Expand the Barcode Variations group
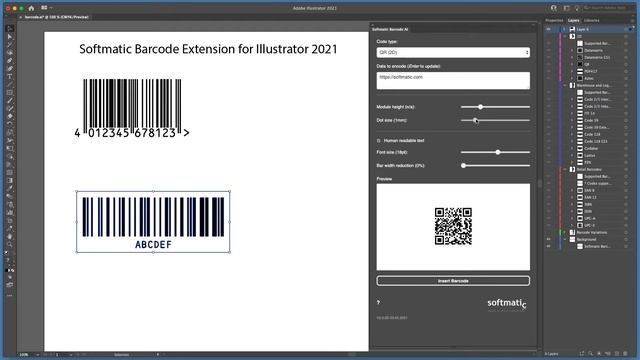The width and height of the screenshot is (640, 360). point(565,232)
